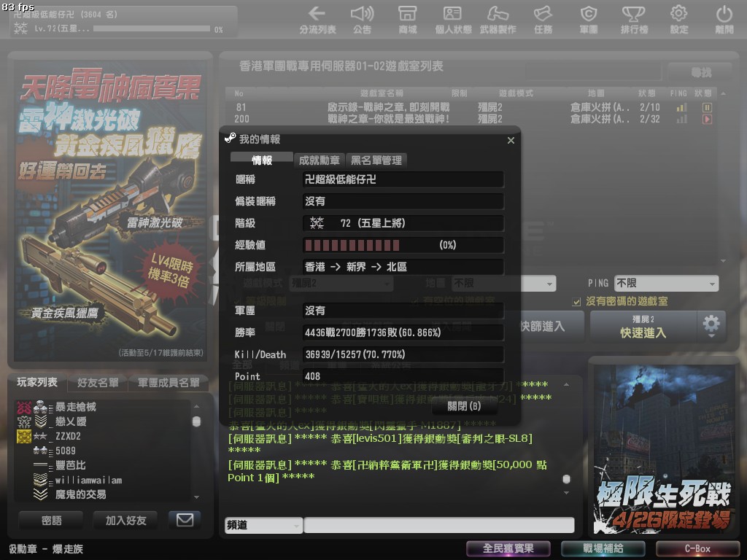Open the 設定 gear settings icon
Viewport: 747px width, 560px height.
[679, 14]
